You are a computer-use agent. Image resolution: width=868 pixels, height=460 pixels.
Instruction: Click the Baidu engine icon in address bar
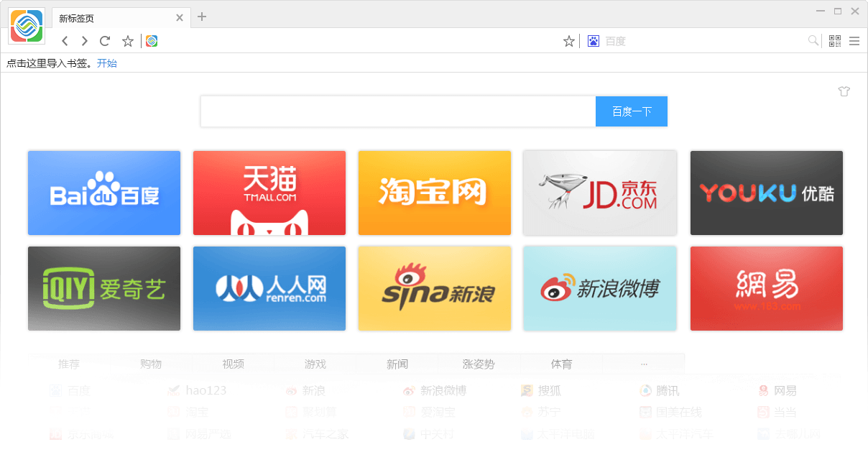(592, 41)
